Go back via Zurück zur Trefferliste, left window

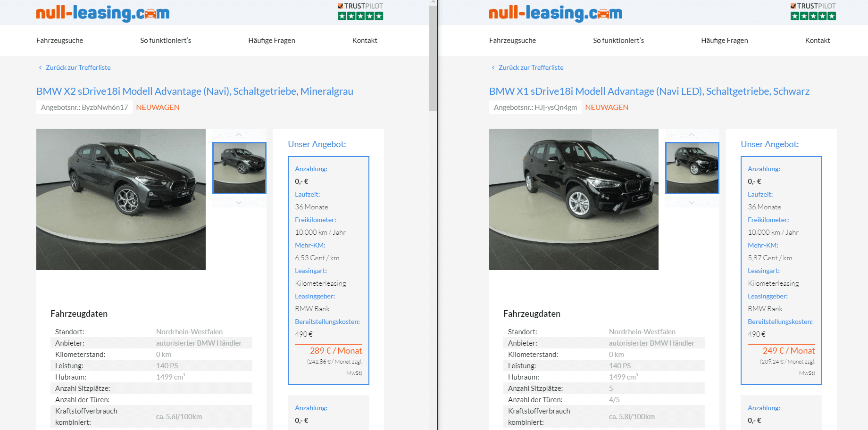pyautogui.click(x=78, y=67)
